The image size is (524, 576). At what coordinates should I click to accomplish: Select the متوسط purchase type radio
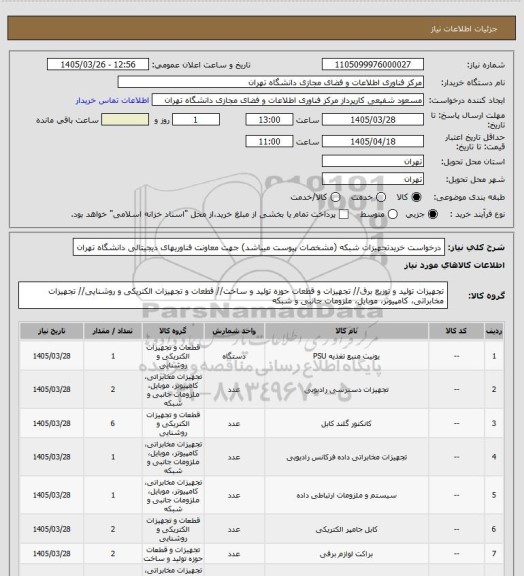(393, 214)
